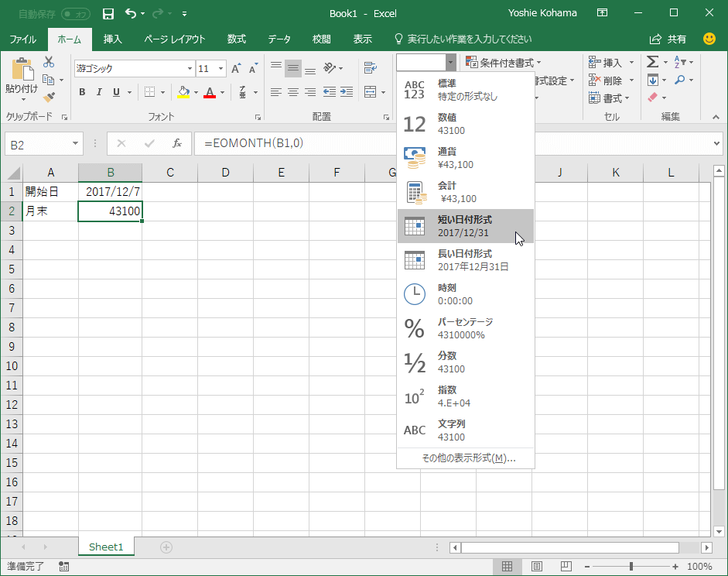This screenshot has width=728, height=576.
Task: Click the zoom slider handle
Action: point(631,566)
